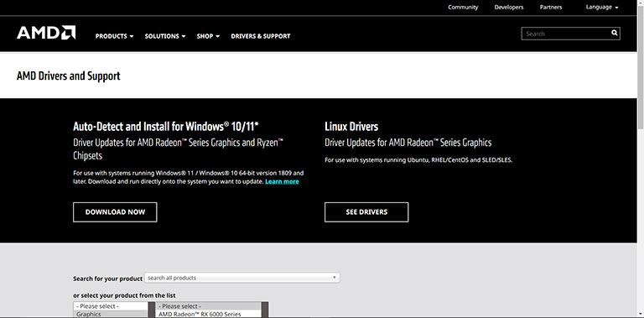Click the Auto-Detect and Install heading
The image size is (644, 318).
165,126
